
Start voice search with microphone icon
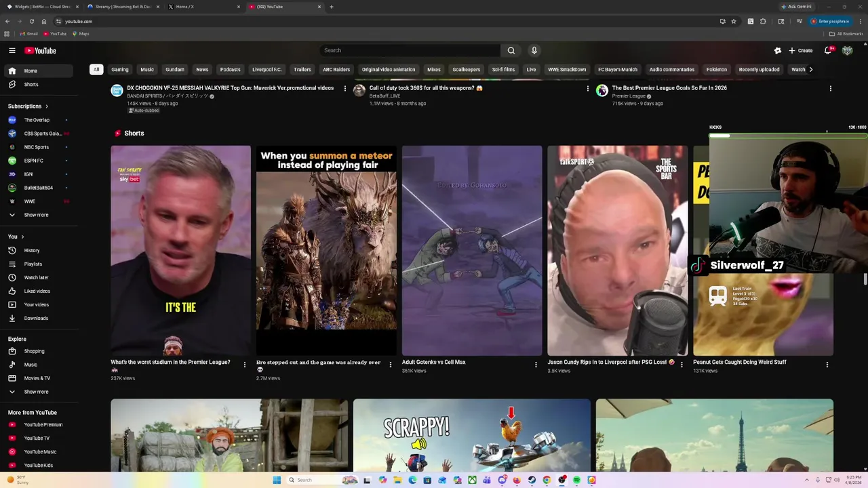(534, 50)
